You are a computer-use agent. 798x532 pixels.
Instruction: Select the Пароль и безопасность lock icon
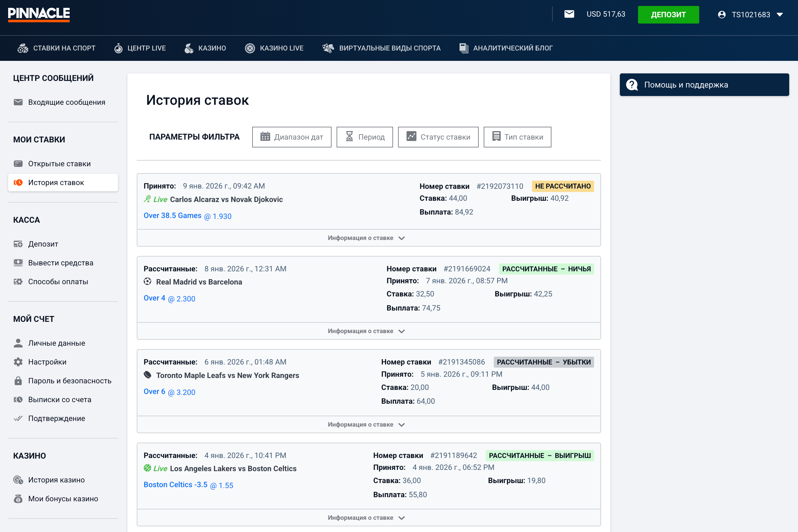coord(18,380)
